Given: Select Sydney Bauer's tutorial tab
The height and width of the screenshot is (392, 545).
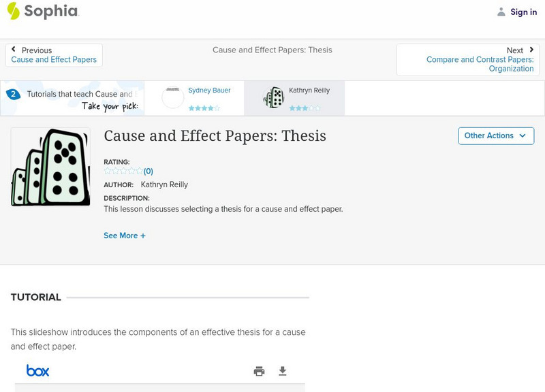Looking at the screenshot, I should click(x=209, y=91).
